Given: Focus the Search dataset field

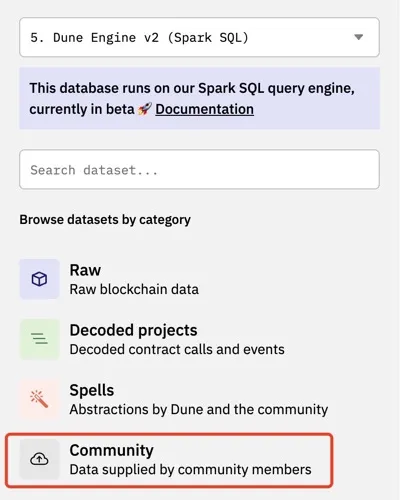Looking at the screenshot, I should [x=199, y=169].
